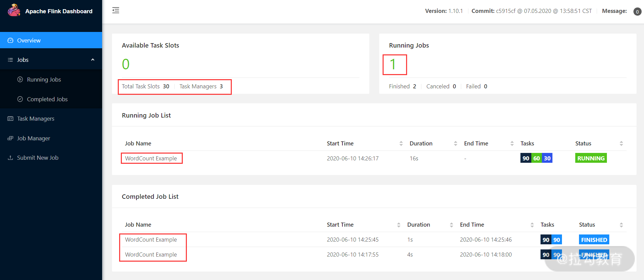Screen dimensions: 644x280
Task: Collapse the Jobs submenu chevron
Action: point(93,60)
